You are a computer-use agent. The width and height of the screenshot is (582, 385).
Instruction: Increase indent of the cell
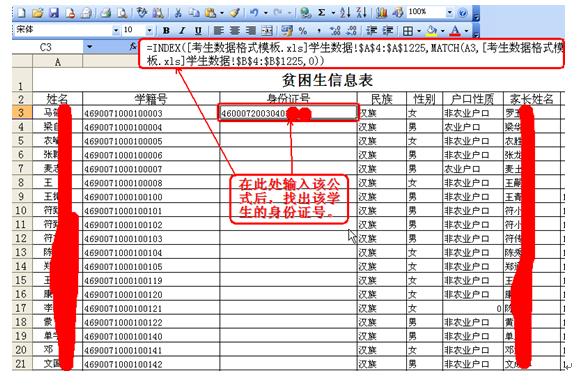387,31
